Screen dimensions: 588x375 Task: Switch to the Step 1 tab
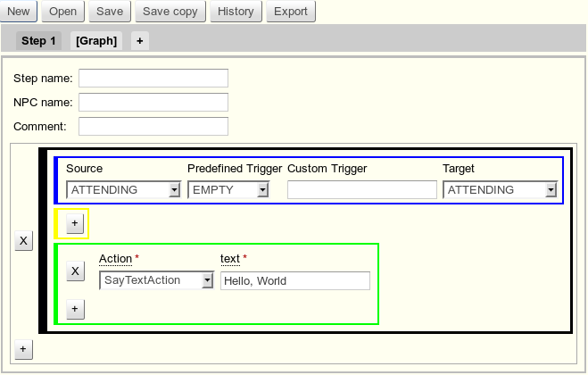38,41
